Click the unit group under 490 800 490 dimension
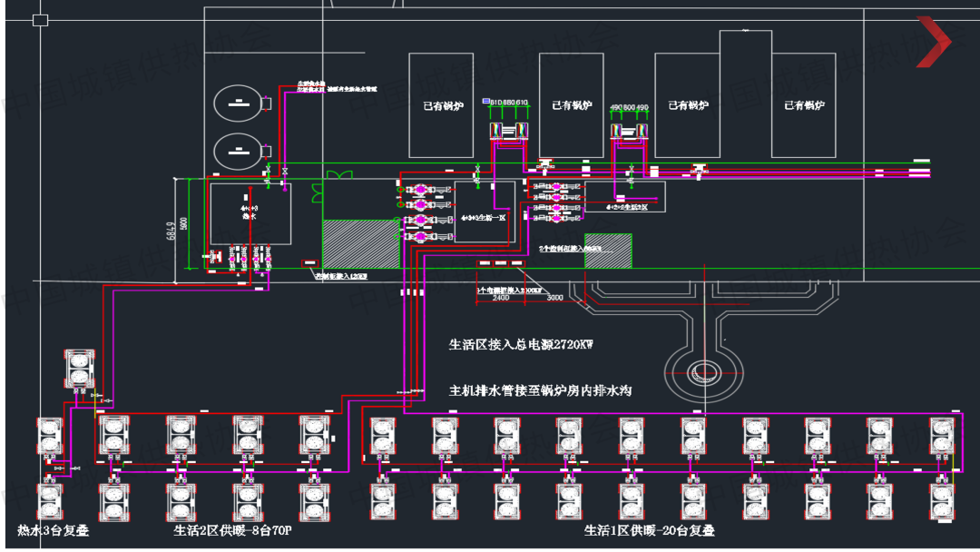Screen dimensions: 980x552 pos(629,131)
